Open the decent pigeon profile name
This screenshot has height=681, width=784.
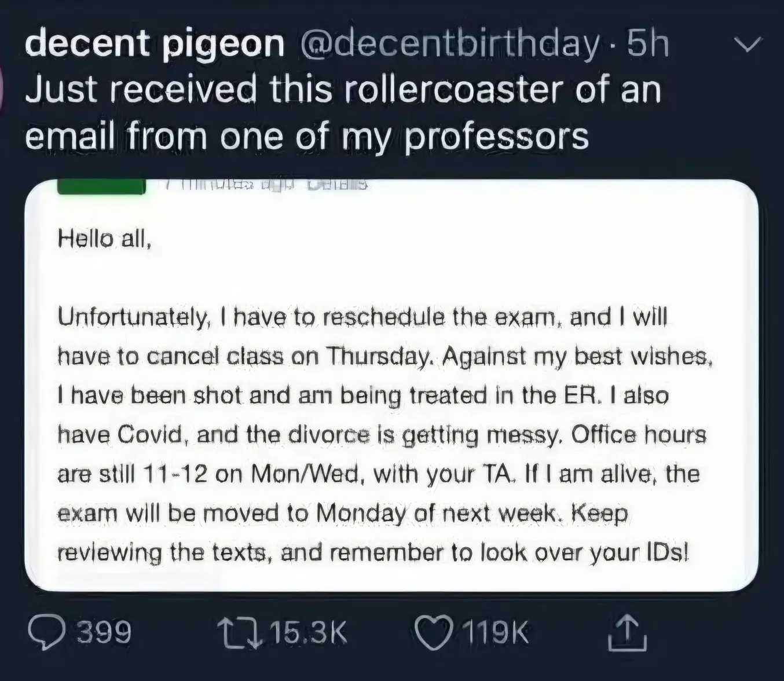[x=155, y=43]
